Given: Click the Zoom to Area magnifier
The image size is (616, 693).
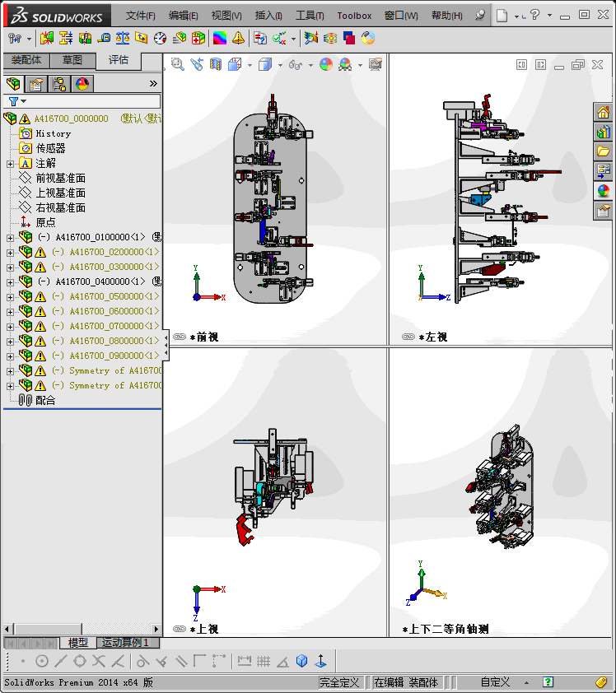Looking at the screenshot, I should (178, 64).
